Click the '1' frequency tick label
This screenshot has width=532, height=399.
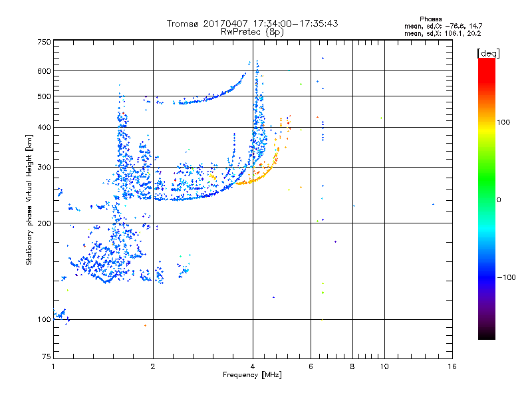53,366
